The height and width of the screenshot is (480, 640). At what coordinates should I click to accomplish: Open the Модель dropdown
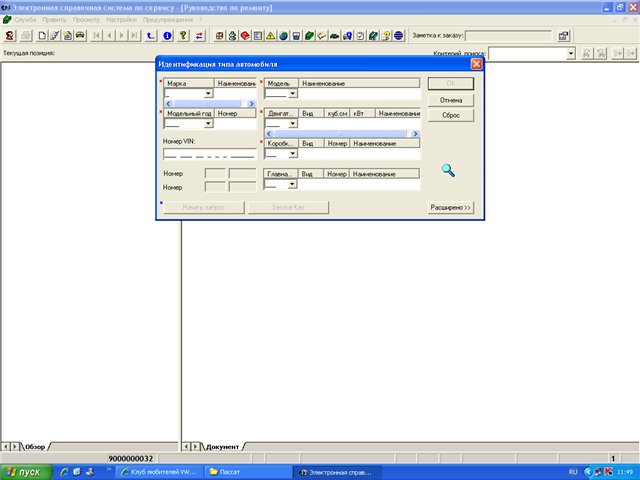tap(293, 93)
